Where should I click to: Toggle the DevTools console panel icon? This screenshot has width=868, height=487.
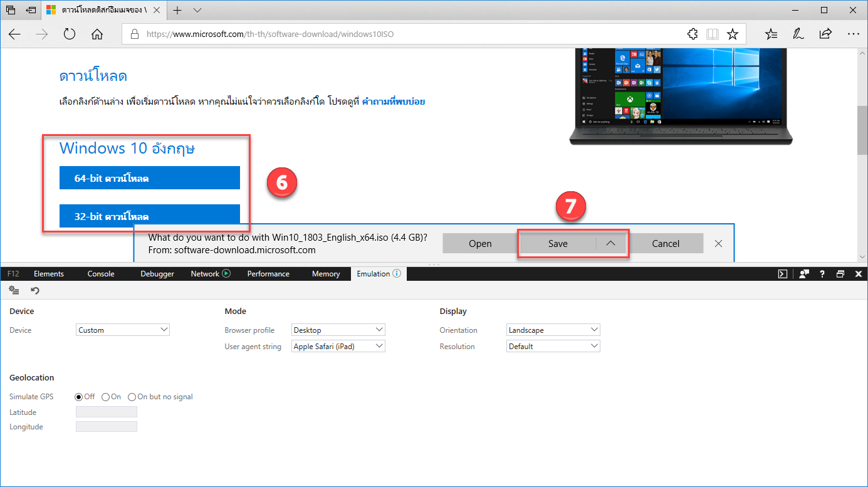click(783, 274)
